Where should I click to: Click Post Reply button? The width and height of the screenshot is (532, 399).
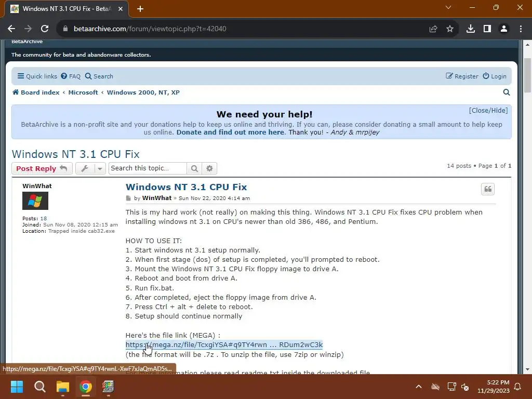42,168
